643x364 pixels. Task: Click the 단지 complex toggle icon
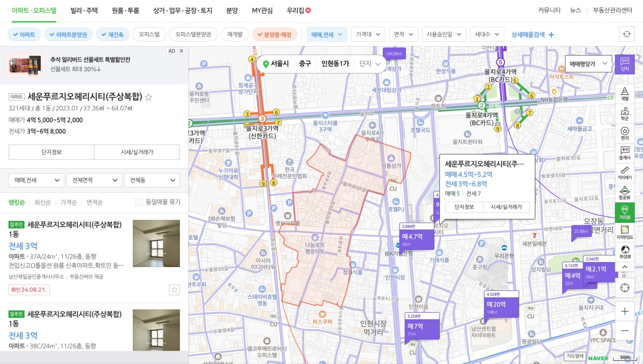(625, 64)
